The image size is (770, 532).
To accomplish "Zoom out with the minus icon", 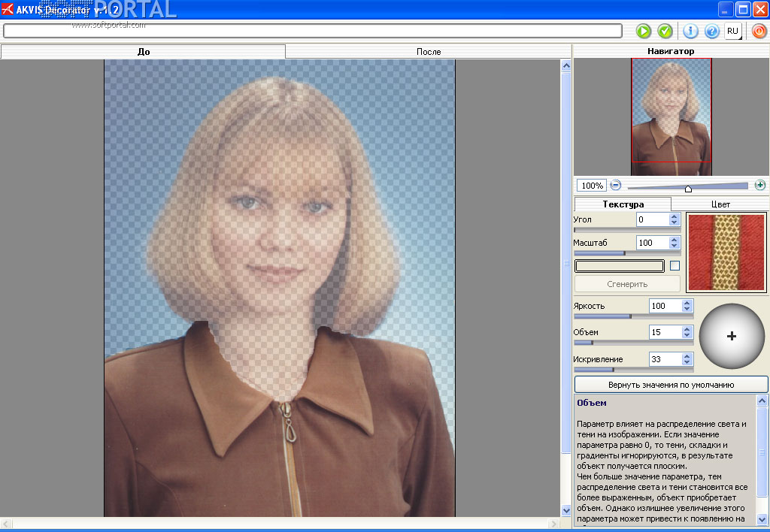I will [x=615, y=185].
